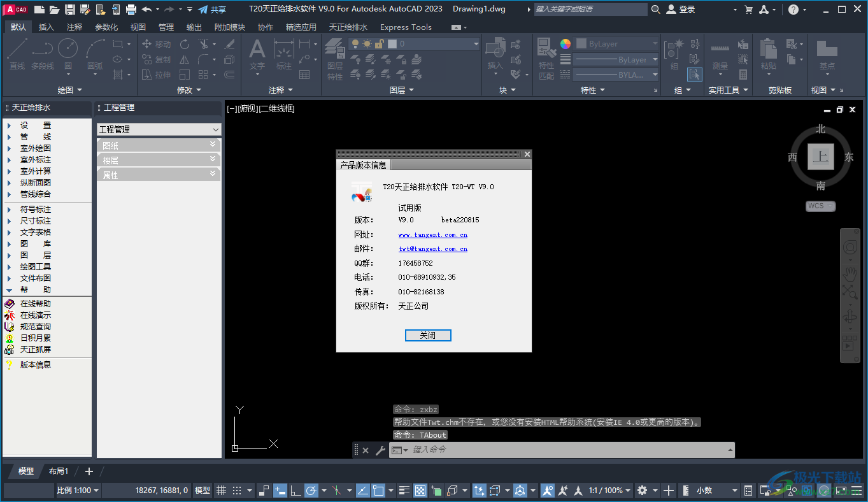Screen dimensions: 868x502
Task: Click the workspace switching gear icon
Action: (x=642, y=491)
